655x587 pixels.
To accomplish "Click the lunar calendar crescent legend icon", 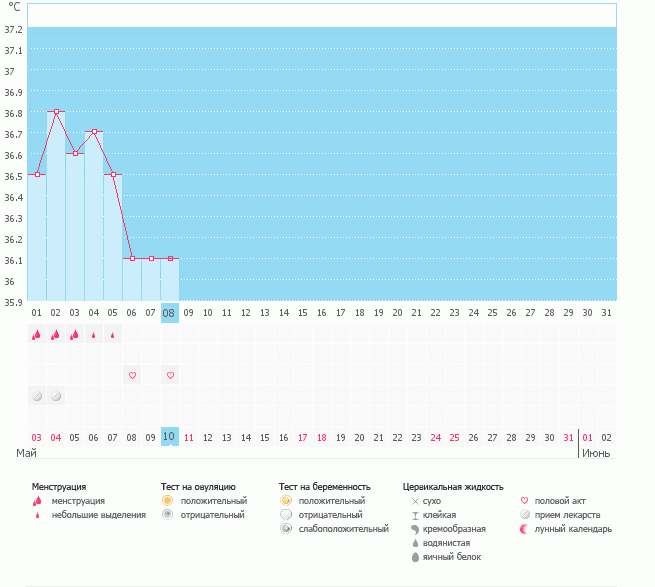I will tap(526, 528).
